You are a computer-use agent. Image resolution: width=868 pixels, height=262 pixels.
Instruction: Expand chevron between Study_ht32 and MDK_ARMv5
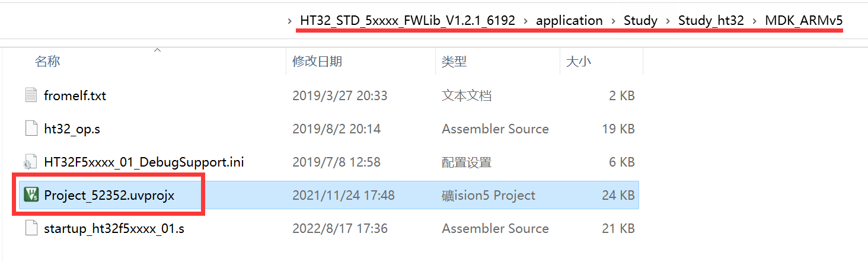click(x=754, y=21)
